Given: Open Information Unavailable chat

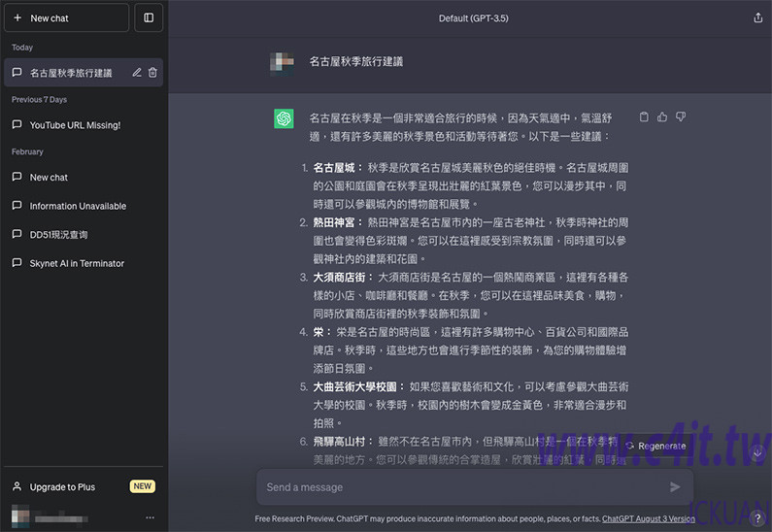Looking at the screenshot, I should pos(84,206).
